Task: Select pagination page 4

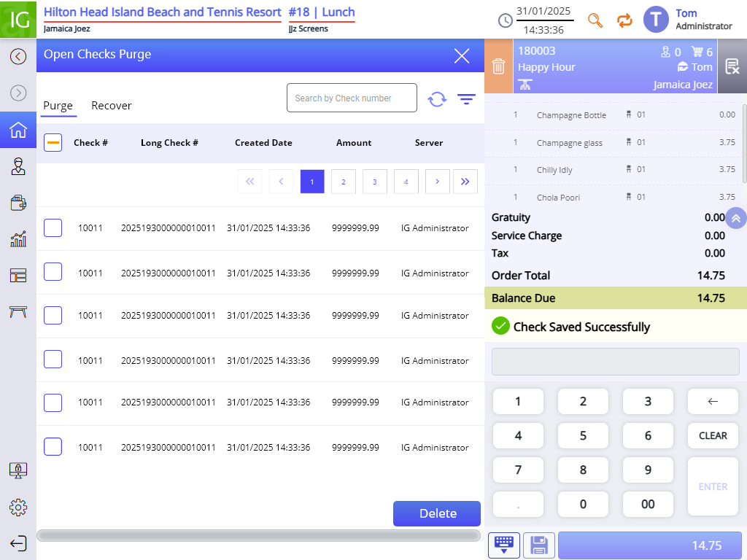Action: 406,182
